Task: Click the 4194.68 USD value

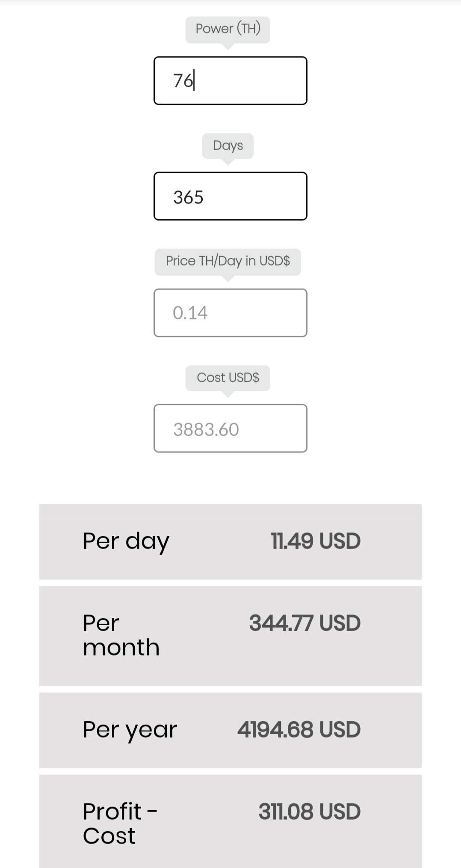Action: pyautogui.click(x=298, y=729)
